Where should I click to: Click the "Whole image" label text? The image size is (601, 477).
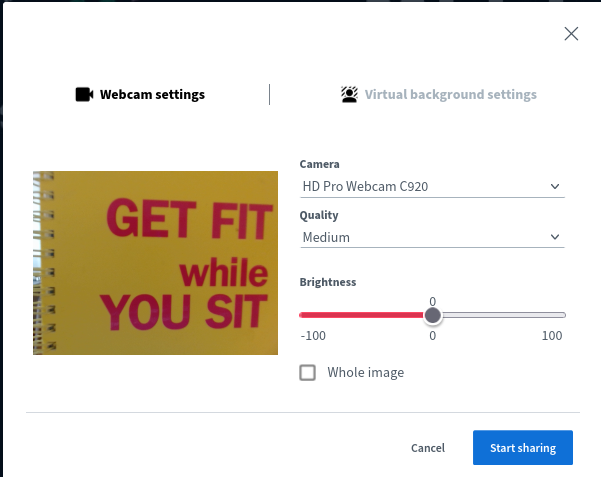point(366,373)
